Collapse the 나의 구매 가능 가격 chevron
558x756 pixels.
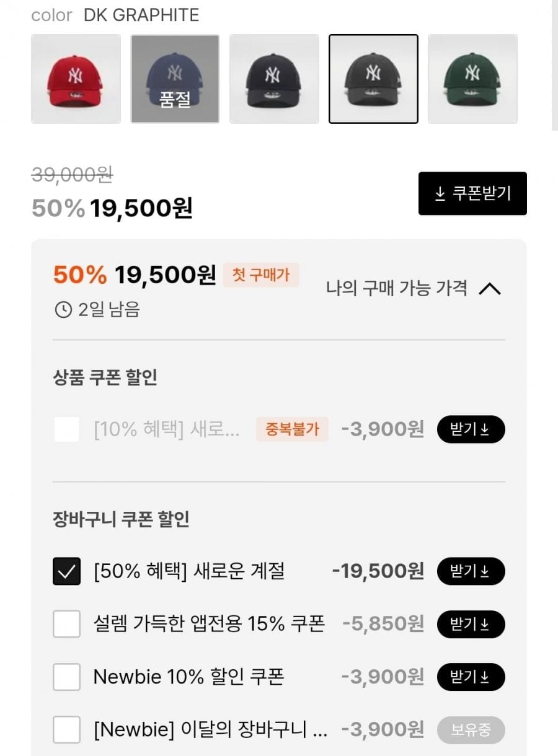click(x=490, y=289)
